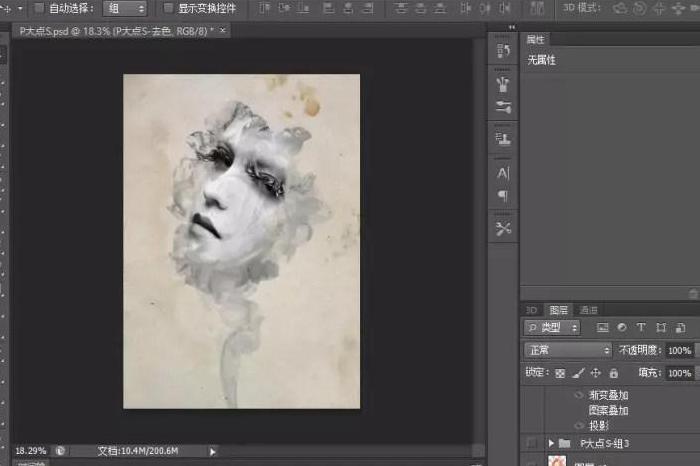Click the 图案叠加 effect entry
Image resolution: width=700 pixels, height=466 pixels.
608,410
